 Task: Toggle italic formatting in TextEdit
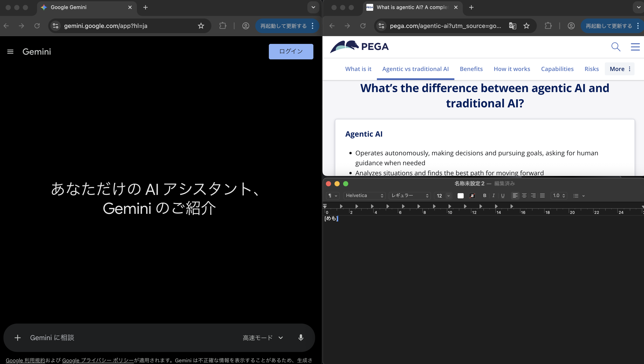[x=494, y=196]
